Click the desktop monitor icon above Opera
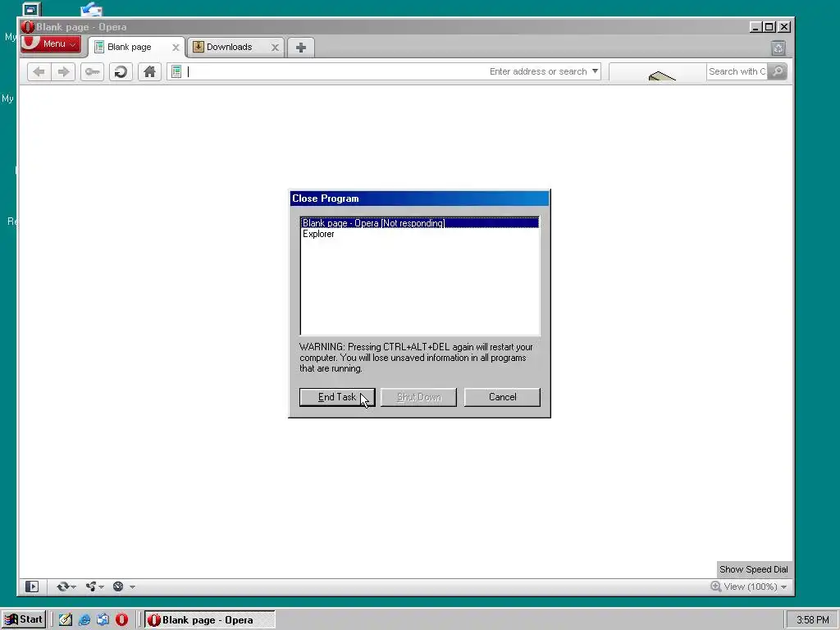 (32, 9)
